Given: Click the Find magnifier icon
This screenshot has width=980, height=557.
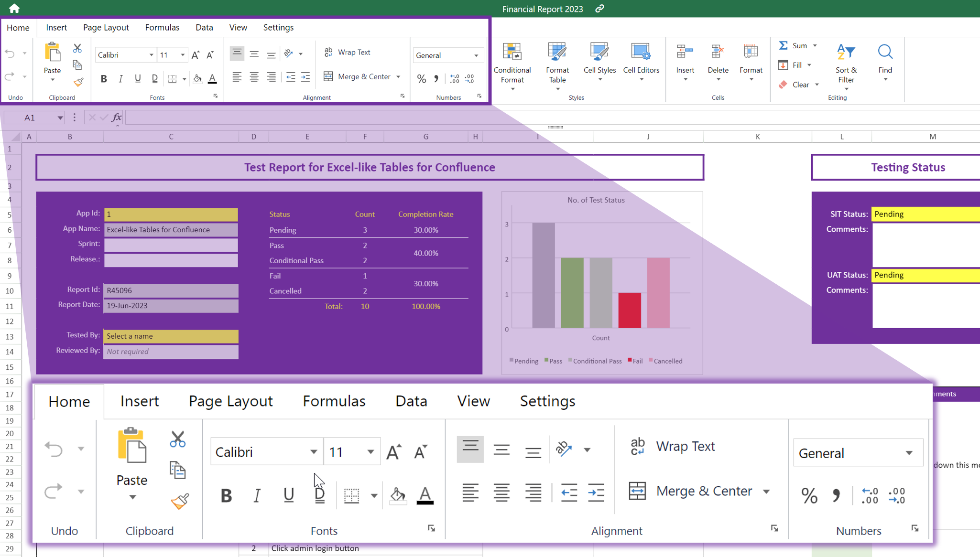Looking at the screenshot, I should pos(885,52).
